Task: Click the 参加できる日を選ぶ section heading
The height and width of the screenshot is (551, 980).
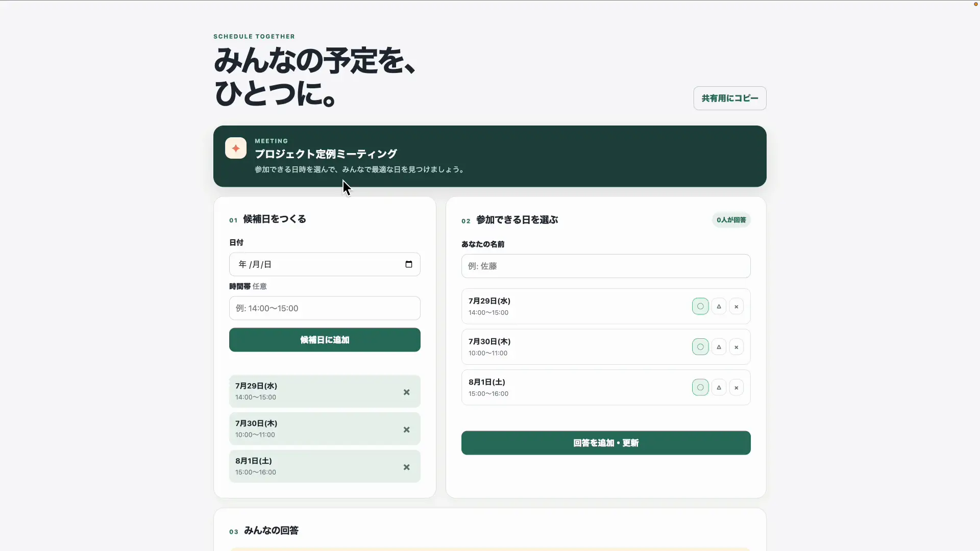Action: coord(517,220)
